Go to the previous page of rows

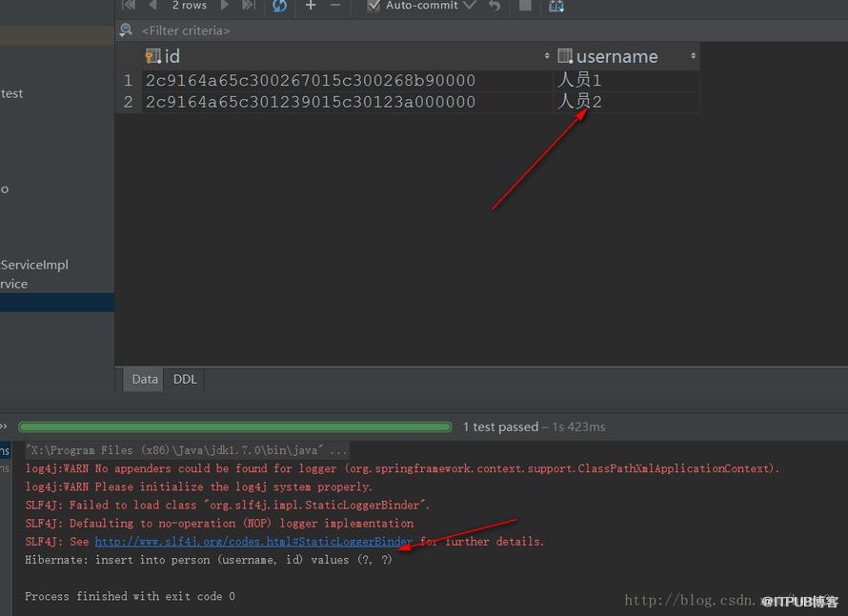[152, 6]
